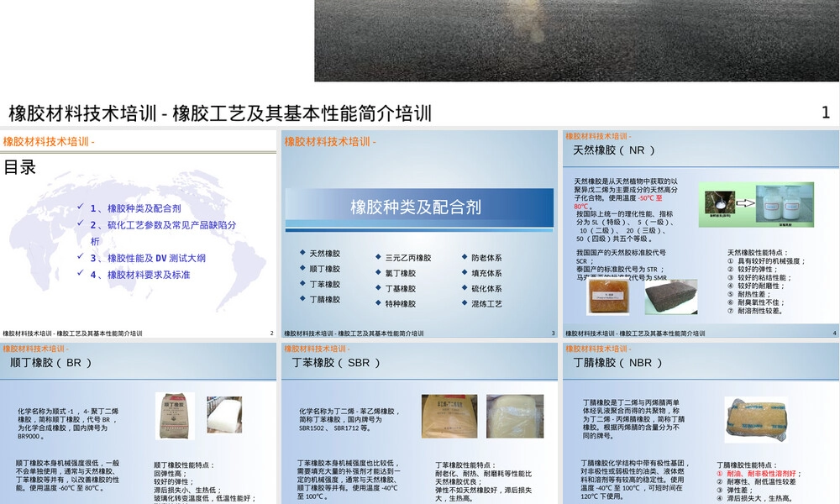Viewport: 840px width, 504px height.
Task: Click page number 1 beside the title
Action: point(826,113)
